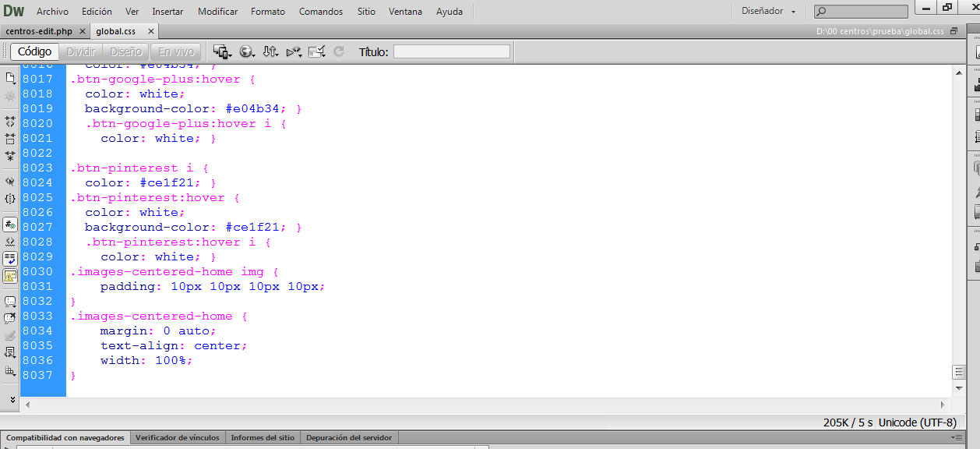
Task: Toggle Line Numbers in coding toolbar
Action: pos(10,224)
